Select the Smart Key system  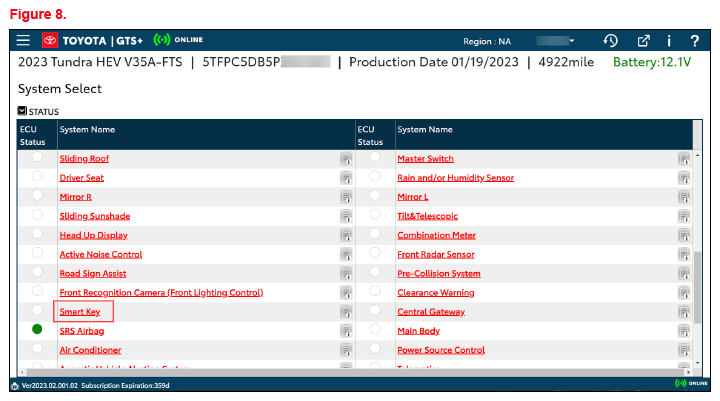(x=80, y=312)
